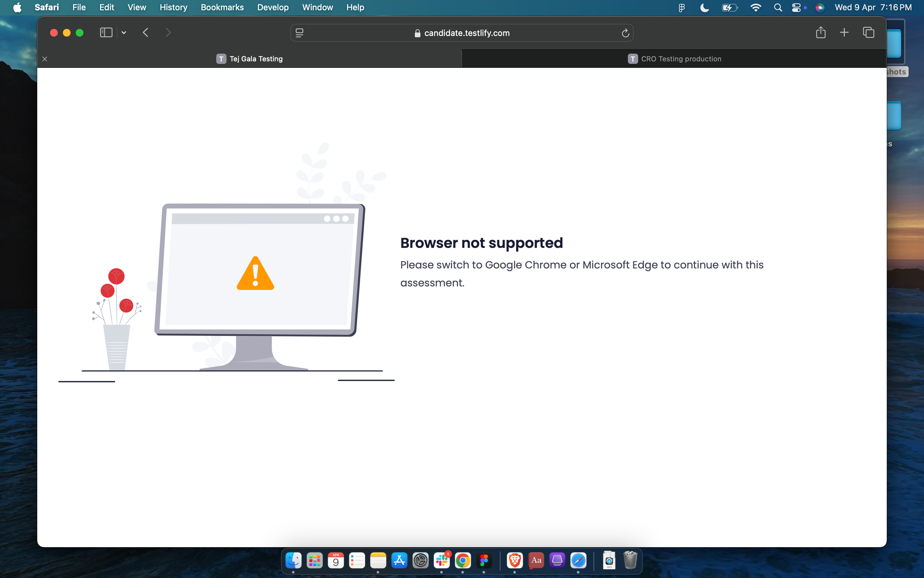Open the Apple menu
924x578 pixels.
(17, 7)
